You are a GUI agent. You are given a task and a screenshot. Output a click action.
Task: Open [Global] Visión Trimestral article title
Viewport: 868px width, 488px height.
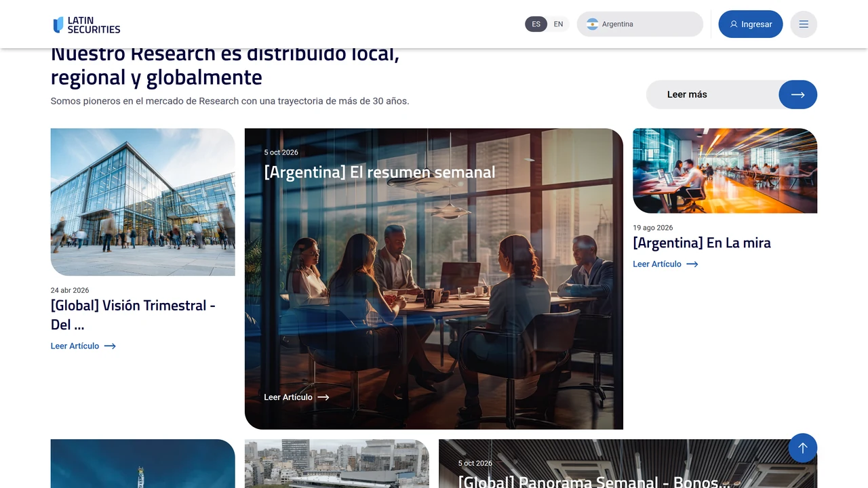click(133, 314)
